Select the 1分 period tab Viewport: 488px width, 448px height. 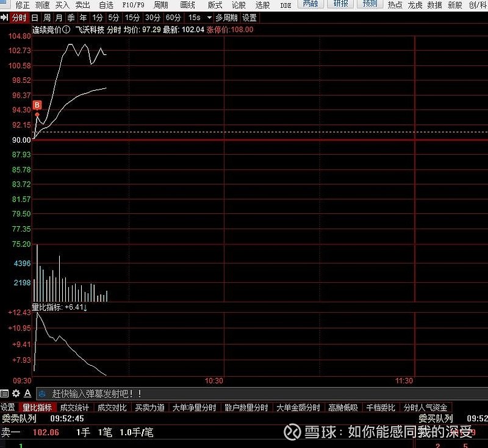pyautogui.click(x=98, y=18)
